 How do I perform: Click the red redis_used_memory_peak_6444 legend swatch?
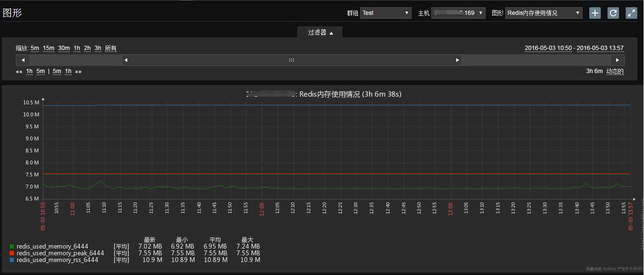[x=12, y=253]
